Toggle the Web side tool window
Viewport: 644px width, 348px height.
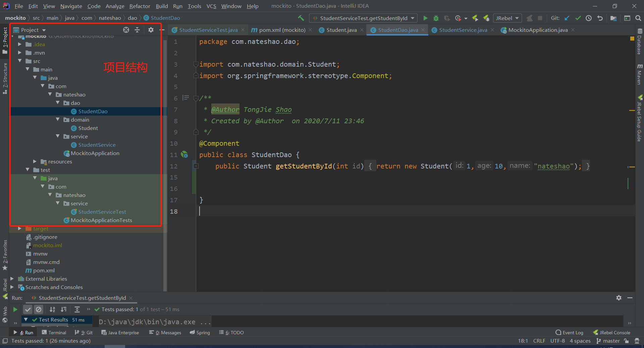tap(5, 315)
